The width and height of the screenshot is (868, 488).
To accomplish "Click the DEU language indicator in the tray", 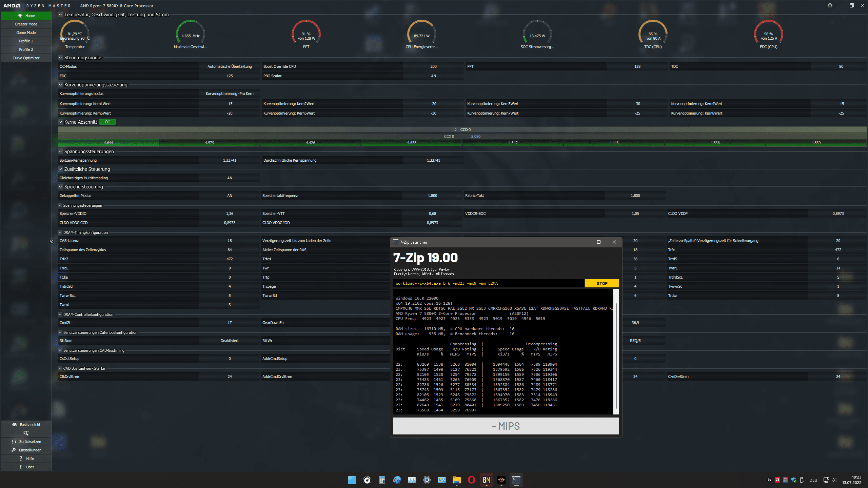I will tap(813, 480).
